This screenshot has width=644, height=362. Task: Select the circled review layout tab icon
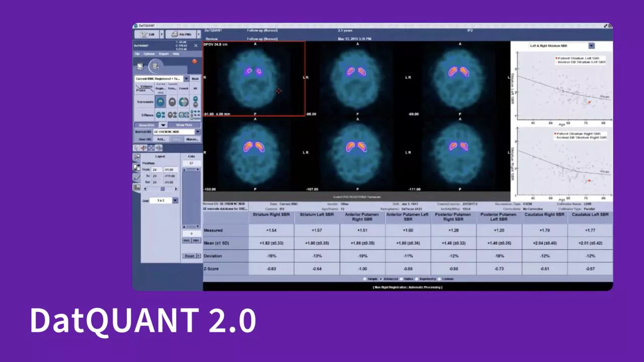click(x=156, y=66)
